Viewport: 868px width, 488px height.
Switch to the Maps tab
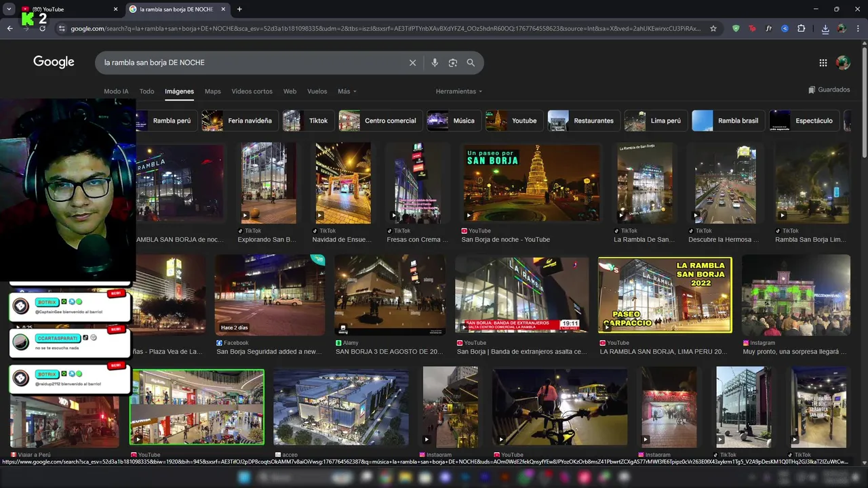[213, 91]
